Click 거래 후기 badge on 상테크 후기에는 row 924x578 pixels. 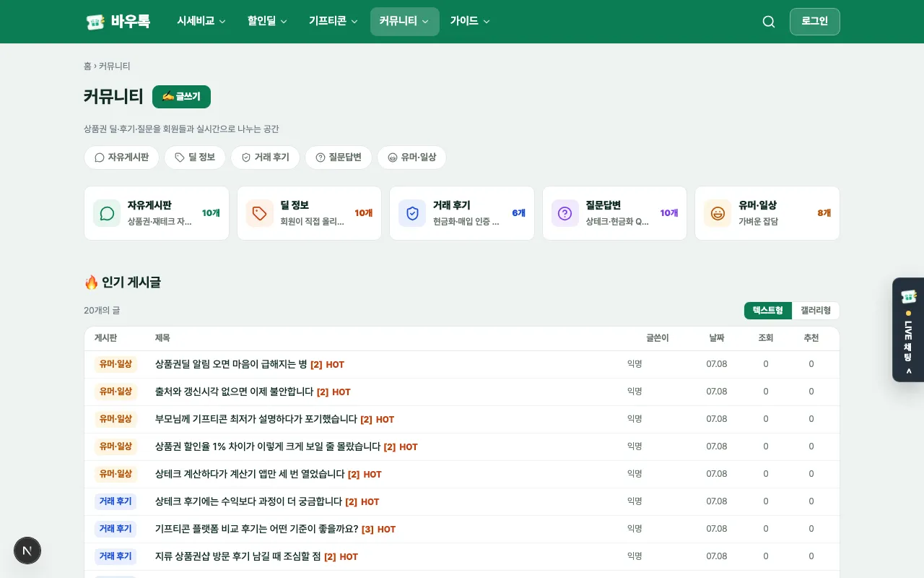point(115,501)
